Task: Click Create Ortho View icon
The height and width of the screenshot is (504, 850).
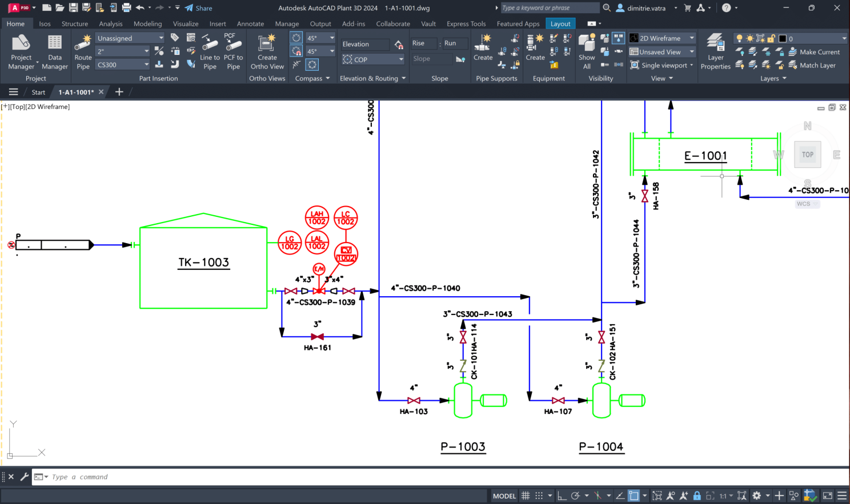Action: tap(267, 51)
